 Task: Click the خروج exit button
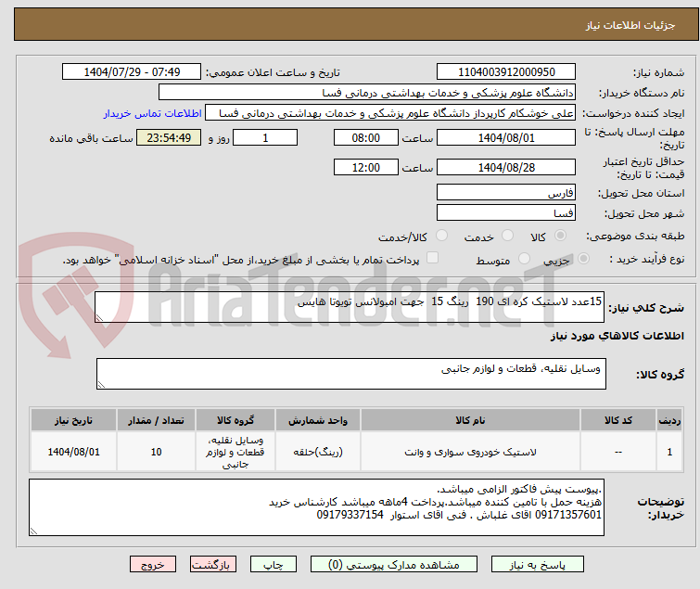tap(153, 565)
